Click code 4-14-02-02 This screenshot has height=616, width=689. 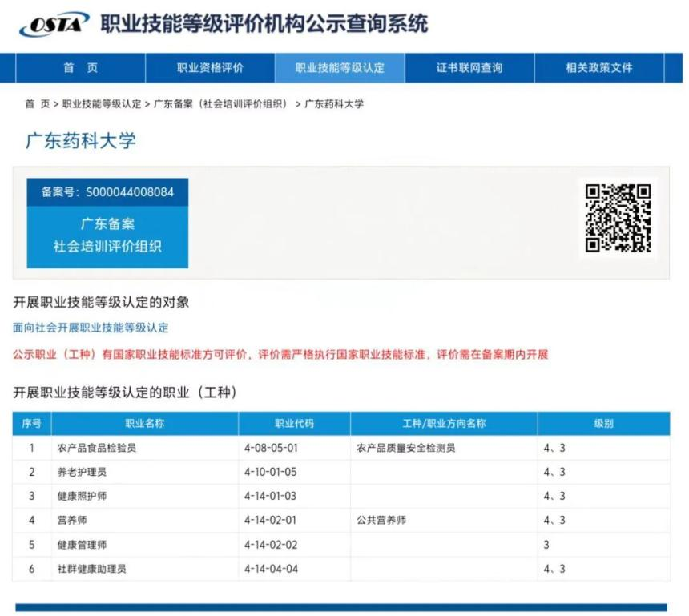click(271, 545)
